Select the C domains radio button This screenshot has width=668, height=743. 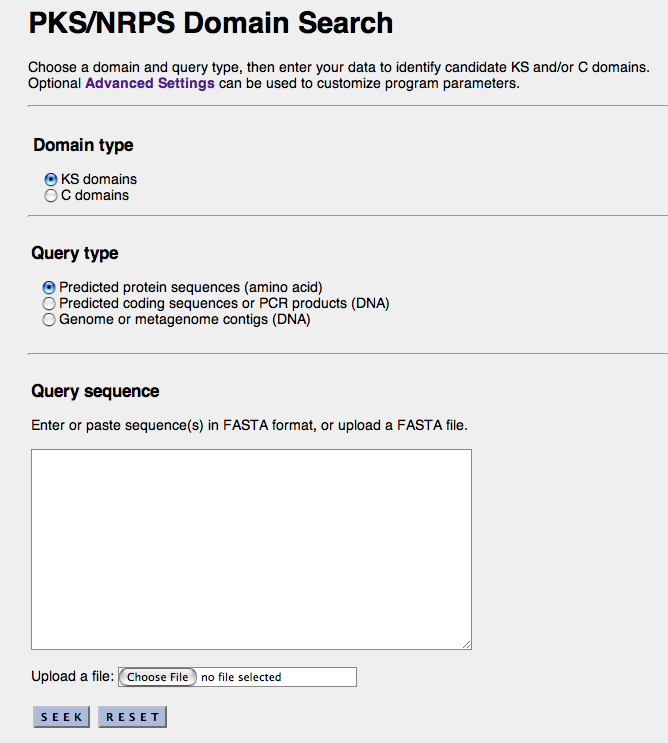pos(51,196)
